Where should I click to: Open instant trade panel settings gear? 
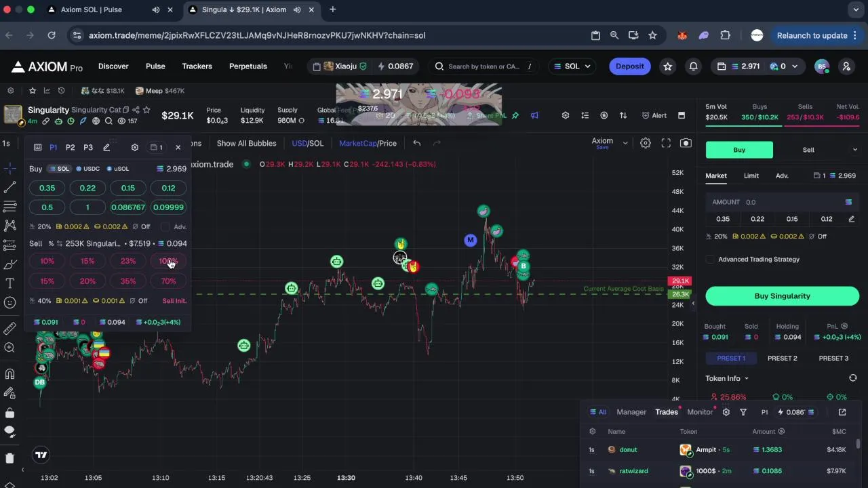click(x=135, y=147)
